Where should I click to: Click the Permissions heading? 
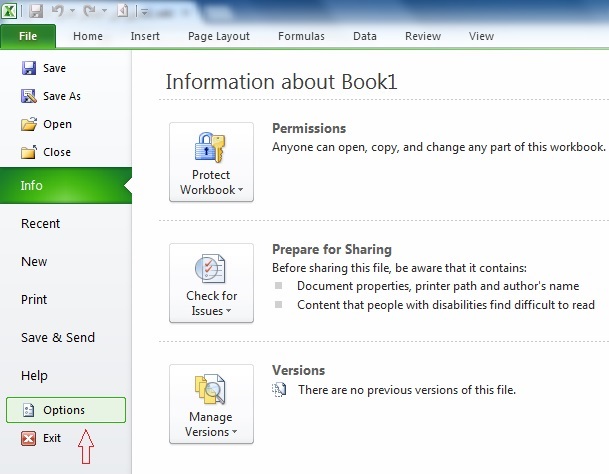[x=309, y=129]
